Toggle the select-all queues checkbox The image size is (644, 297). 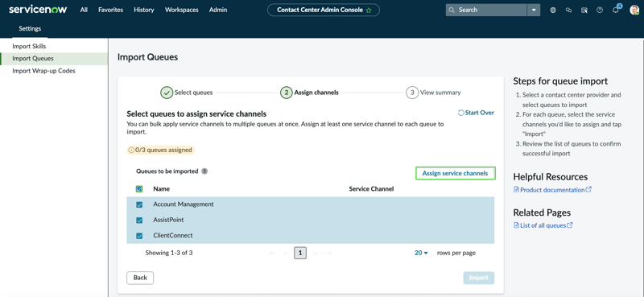click(139, 189)
